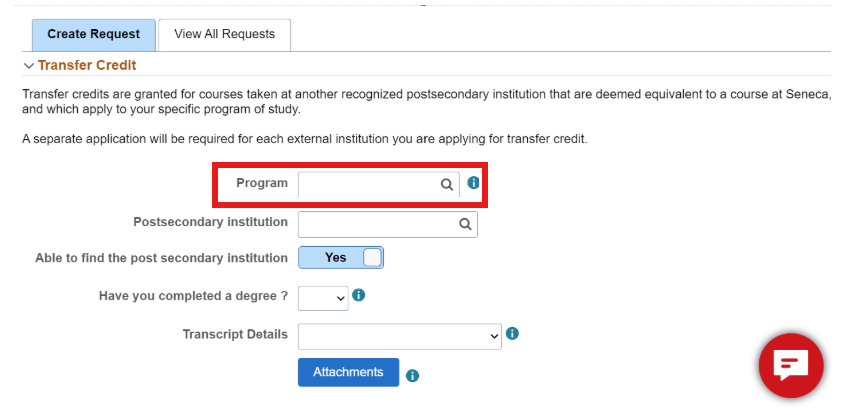
Task: Click the 'Transcript Details' field label
Action: pos(235,334)
